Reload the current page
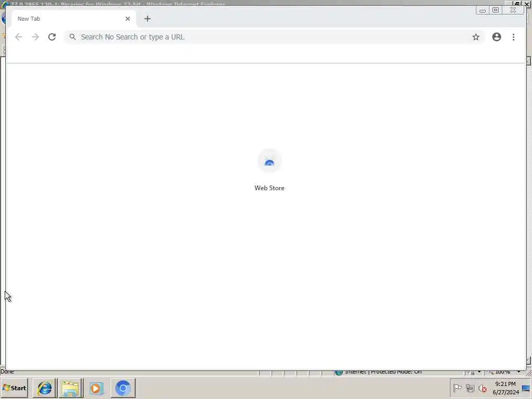The image size is (532, 399). tap(52, 37)
